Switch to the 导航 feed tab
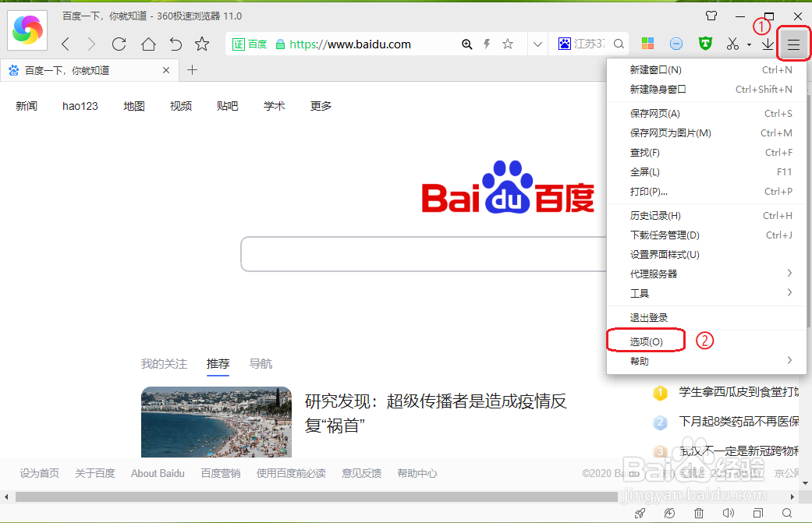The image size is (812, 523). (x=261, y=364)
